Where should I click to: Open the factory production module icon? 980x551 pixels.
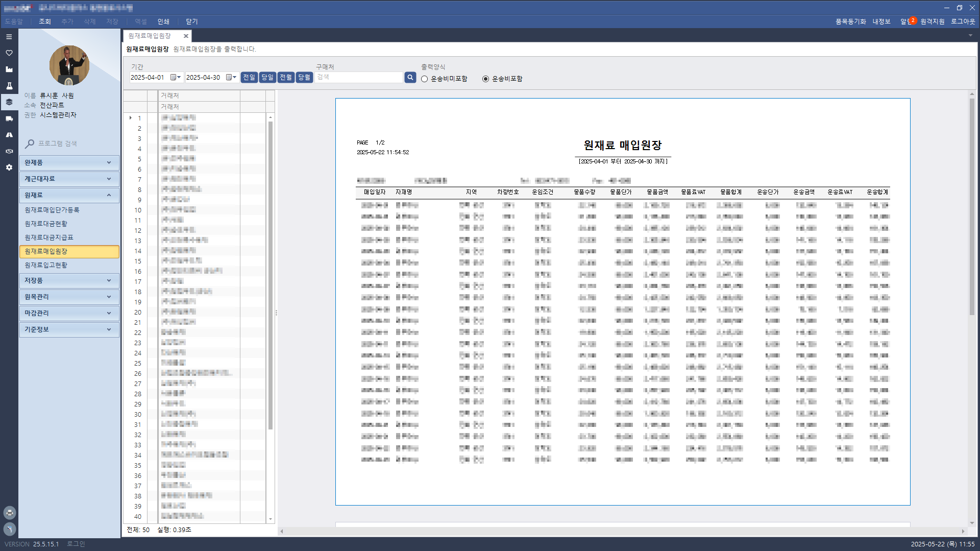point(9,69)
